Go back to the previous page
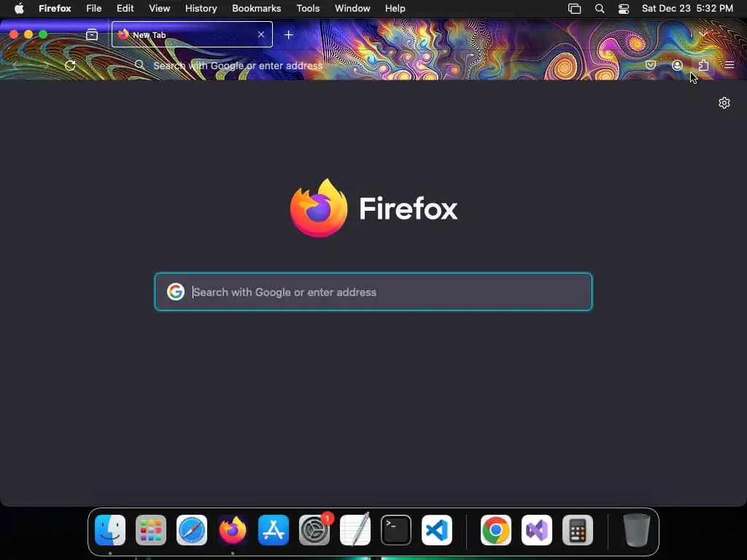747x560 pixels. click(16, 65)
